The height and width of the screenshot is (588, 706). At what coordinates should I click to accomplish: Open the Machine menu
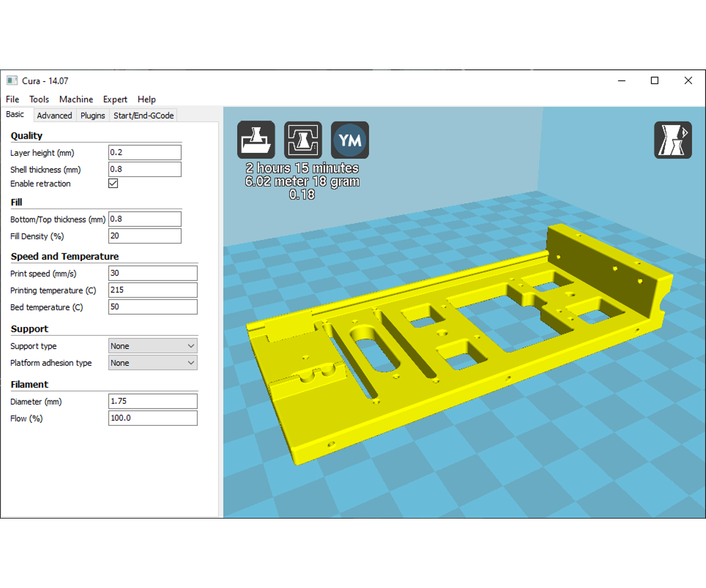click(76, 99)
